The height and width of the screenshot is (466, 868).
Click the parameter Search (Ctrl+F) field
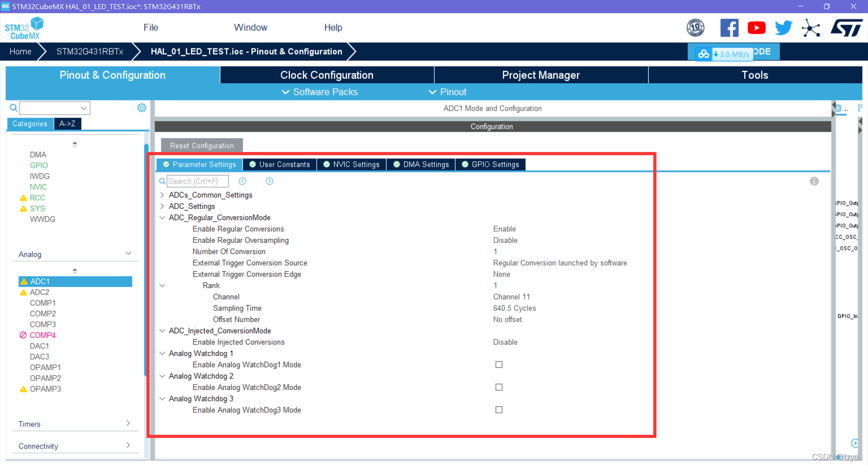pos(198,181)
